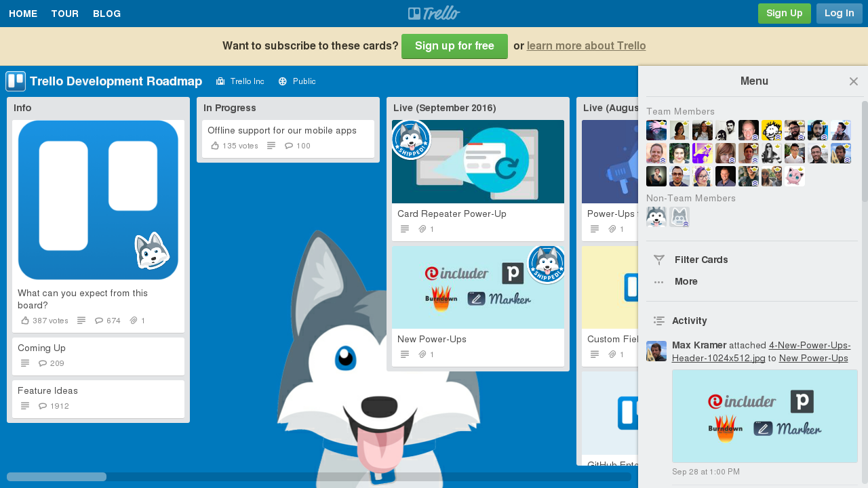Click the yellow cartoon team member avatar

click(x=772, y=130)
